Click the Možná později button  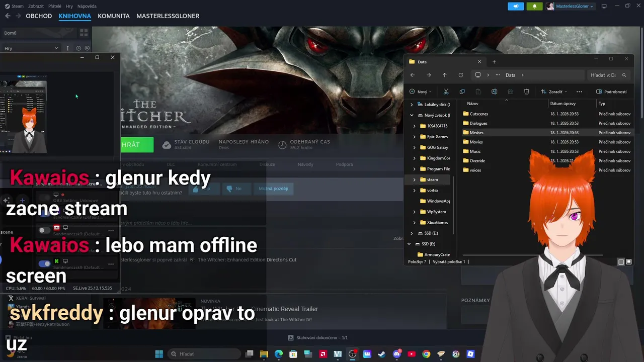273,189
